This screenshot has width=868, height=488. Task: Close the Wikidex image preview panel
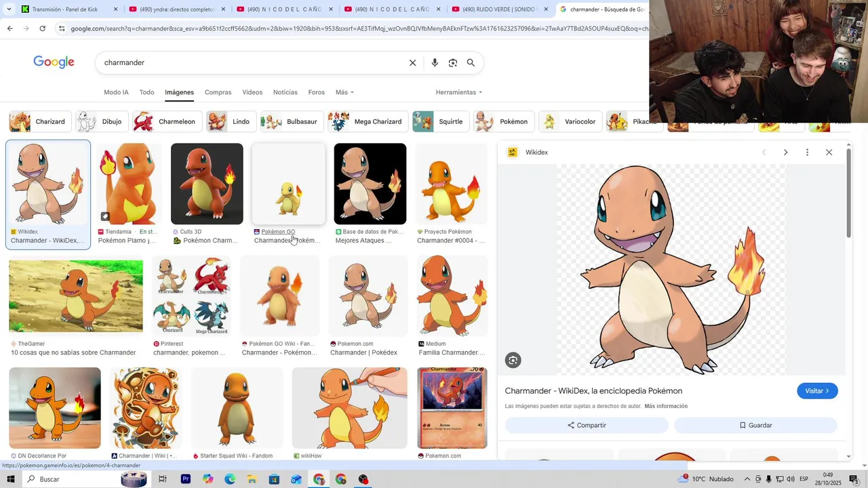tap(829, 152)
